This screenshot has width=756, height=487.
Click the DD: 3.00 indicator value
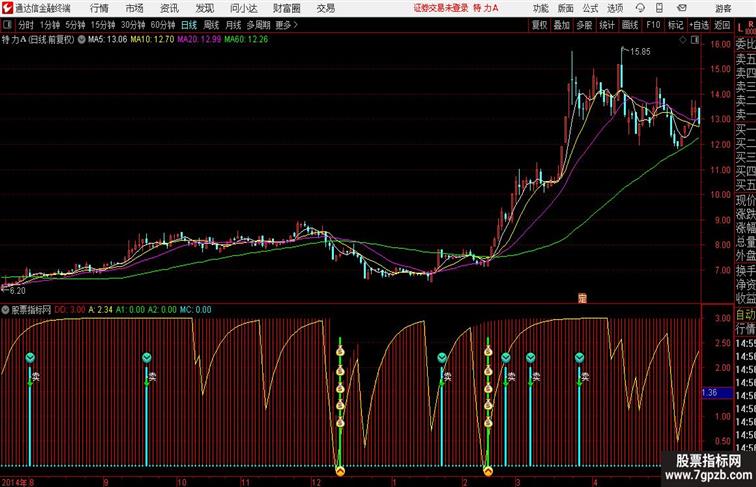click(69, 310)
